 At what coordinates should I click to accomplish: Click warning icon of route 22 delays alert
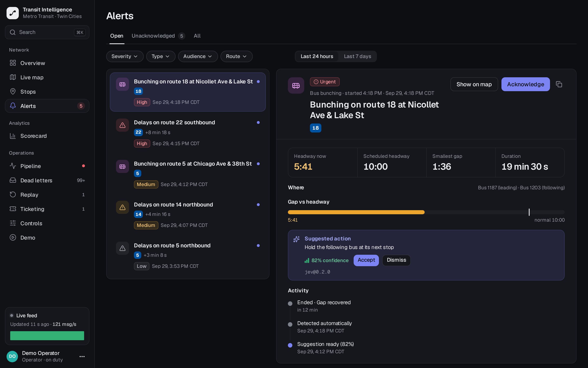click(x=122, y=125)
